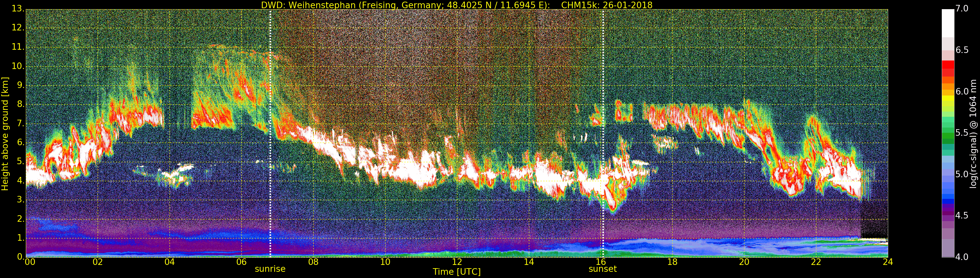Click the 10 km tick on the height axis
Viewport: 980px width, 278px height.
pyautogui.click(x=18, y=66)
